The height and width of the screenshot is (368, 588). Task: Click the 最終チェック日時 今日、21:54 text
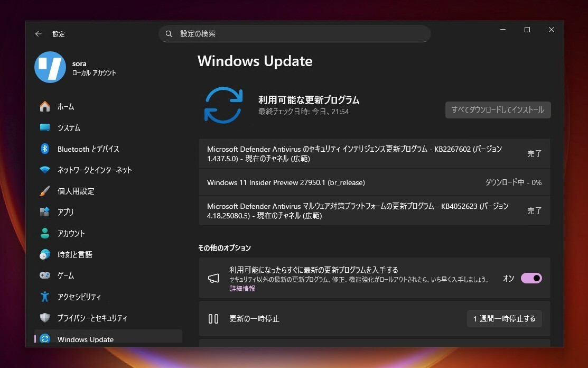(303, 112)
